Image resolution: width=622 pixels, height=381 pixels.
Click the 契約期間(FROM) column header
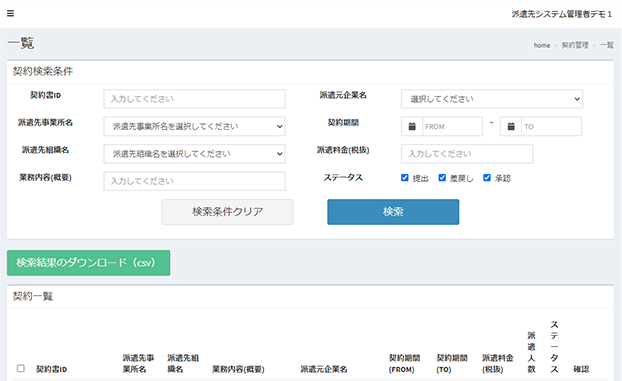pos(404,364)
